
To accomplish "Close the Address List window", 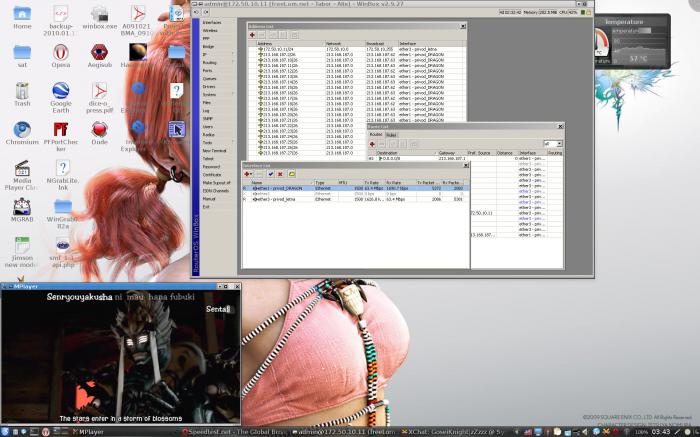I will tap(462, 26).
